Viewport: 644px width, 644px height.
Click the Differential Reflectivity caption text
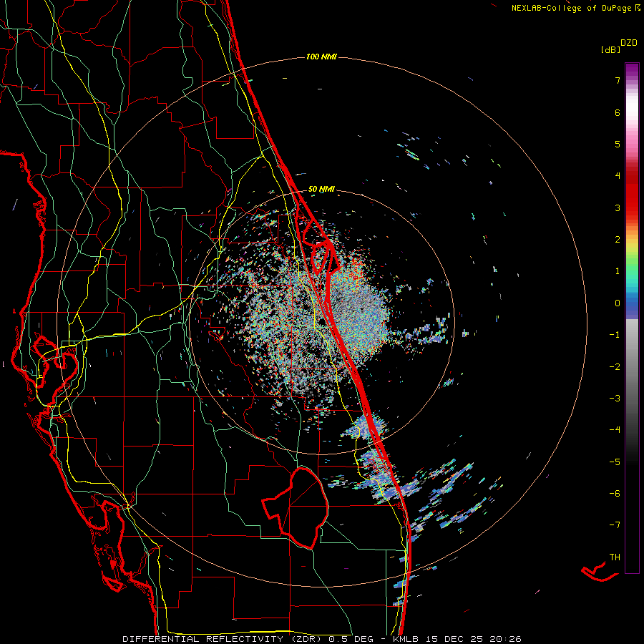click(321, 639)
